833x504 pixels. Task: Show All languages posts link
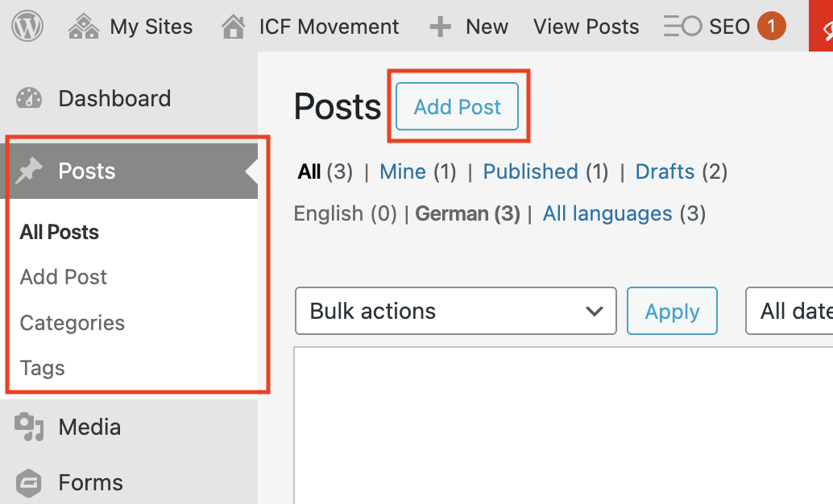pos(607,213)
